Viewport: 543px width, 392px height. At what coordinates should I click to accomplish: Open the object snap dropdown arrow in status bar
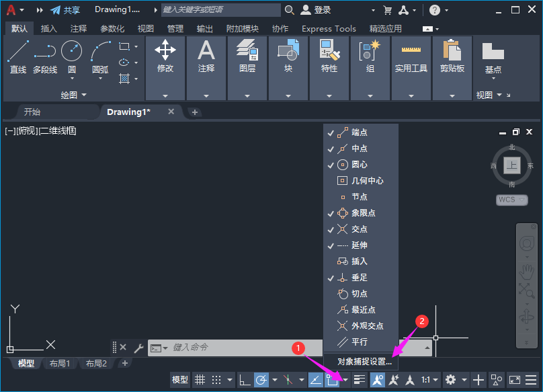(x=345, y=380)
